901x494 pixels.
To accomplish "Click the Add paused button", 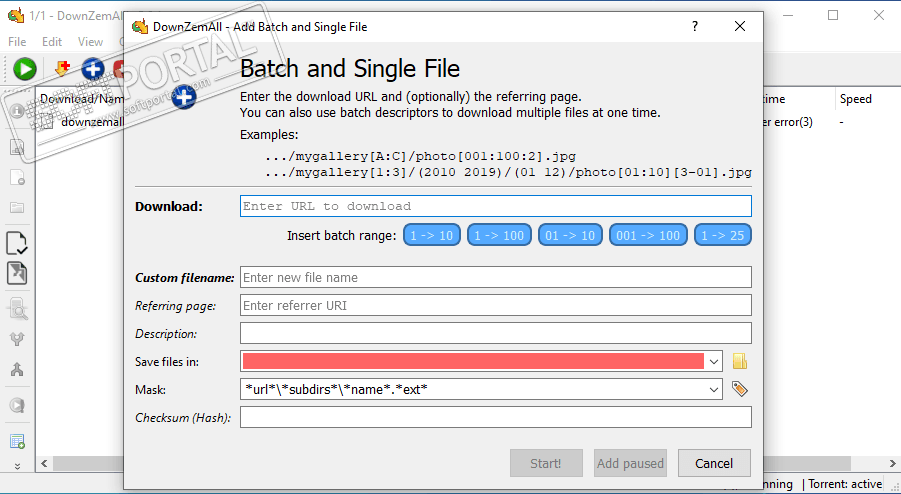I will point(630,463).
